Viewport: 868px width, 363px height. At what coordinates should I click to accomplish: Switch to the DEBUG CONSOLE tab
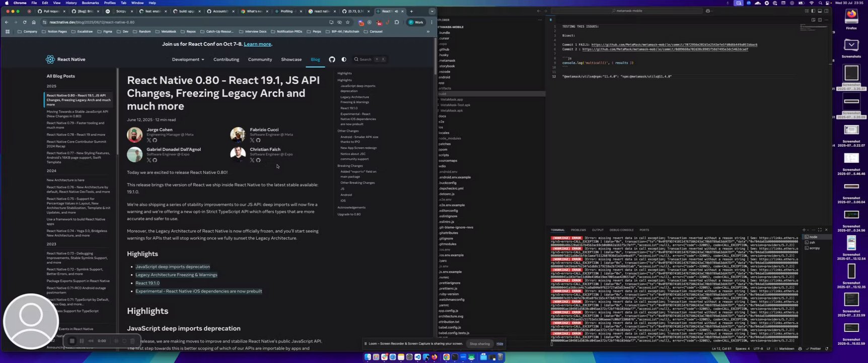point(621,230)
